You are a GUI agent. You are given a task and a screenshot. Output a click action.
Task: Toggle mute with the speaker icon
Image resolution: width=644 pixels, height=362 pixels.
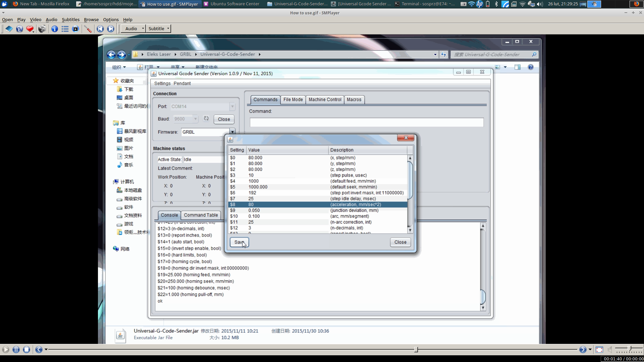[x=610, y=350]
